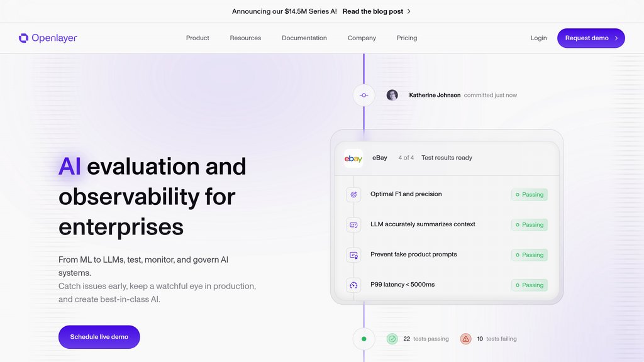The image size is (644, 362).
Task: Click the icon beside Prevent fake product prompts
Action: tap(353, 255)
